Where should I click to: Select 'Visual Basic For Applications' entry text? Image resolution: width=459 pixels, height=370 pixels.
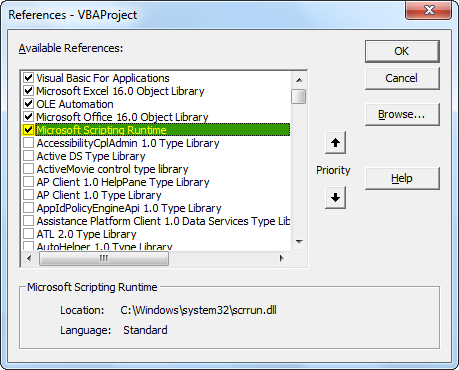pyautogui.click(x=103, y=78)
